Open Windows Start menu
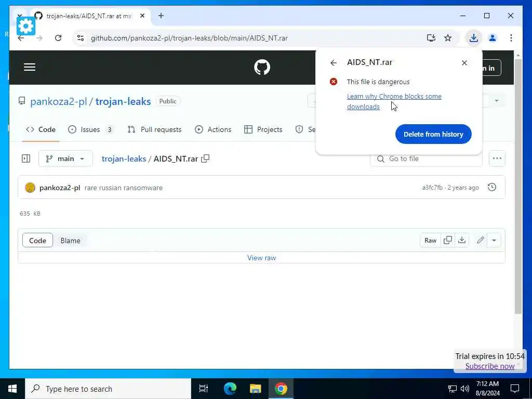 click(12, 389)
